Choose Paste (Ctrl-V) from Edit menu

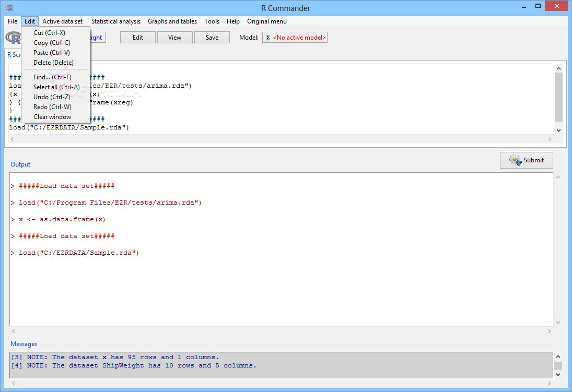[x=55, y=53]
